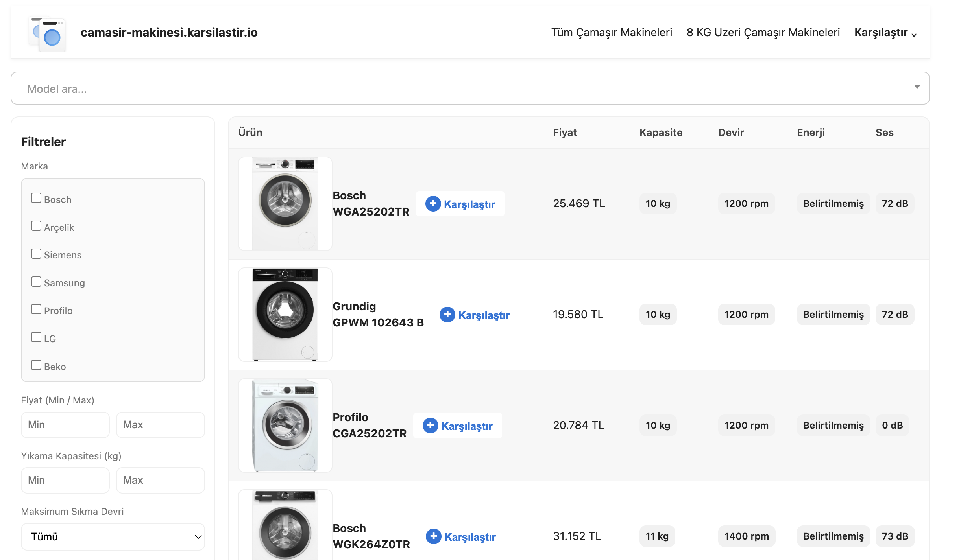The image size is (961, 560).
Task: Tick the Beko brand checkbox
Action: (x=36, y=365)
